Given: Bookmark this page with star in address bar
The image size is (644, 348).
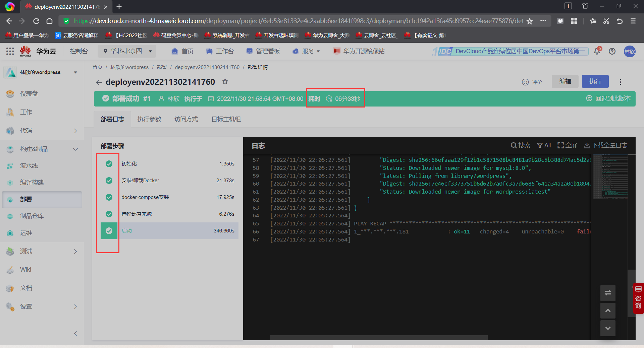Looking at the screenshot, I should (530, 21).
